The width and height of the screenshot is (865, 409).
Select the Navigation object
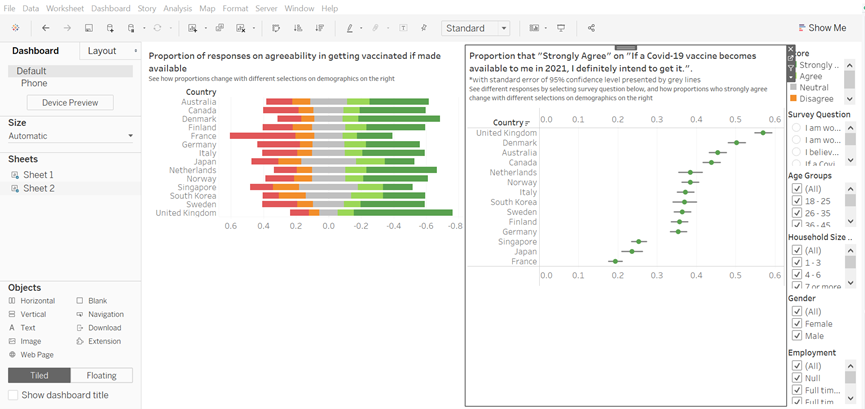pos(105,314)
